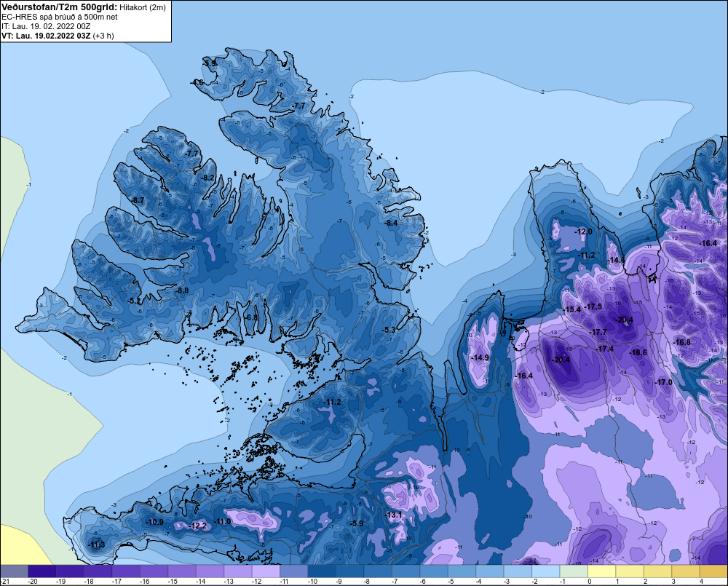Click the -12.0 temperature label
Viewport: 728px width, 586px height.
(x=583, y=231)
